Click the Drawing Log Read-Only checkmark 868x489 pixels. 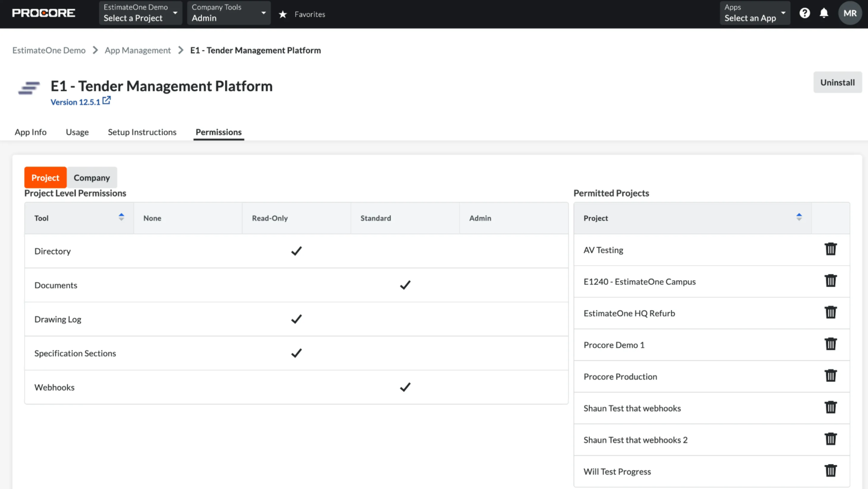click(x=297, y=319)
